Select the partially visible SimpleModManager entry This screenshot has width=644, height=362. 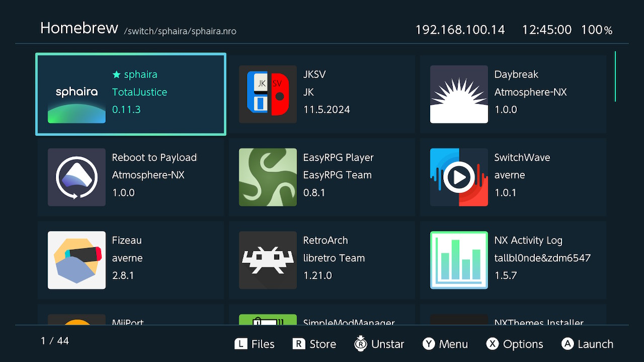coord(322,316)
